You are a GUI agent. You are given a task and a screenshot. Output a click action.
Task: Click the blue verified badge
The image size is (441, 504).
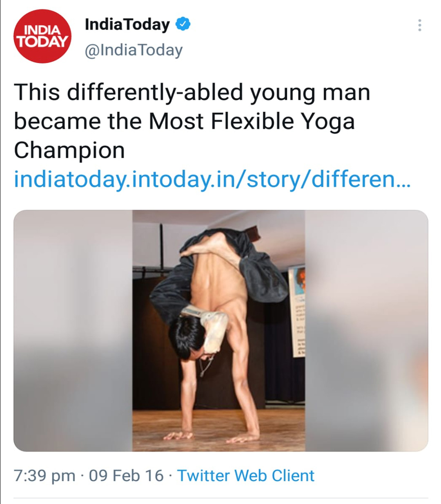[x=183, y=25]
